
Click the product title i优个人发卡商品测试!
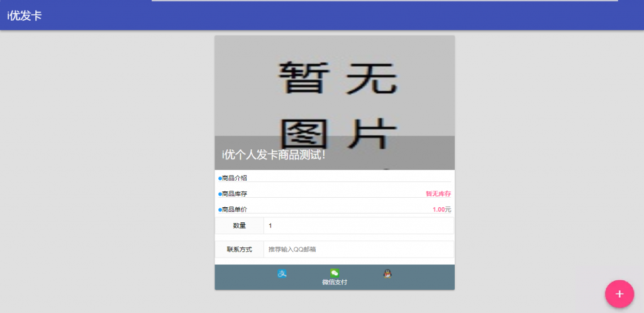pyautogui.click(x=274, y=154)
